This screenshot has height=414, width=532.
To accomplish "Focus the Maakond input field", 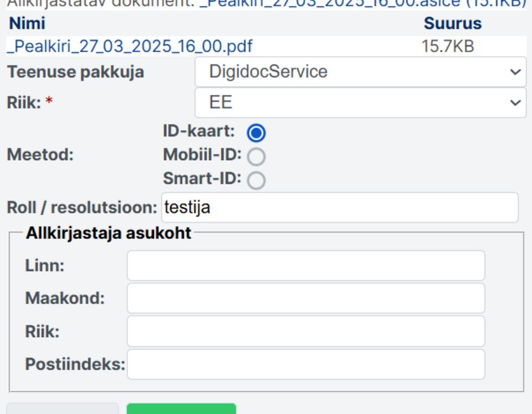I will 306,298.
